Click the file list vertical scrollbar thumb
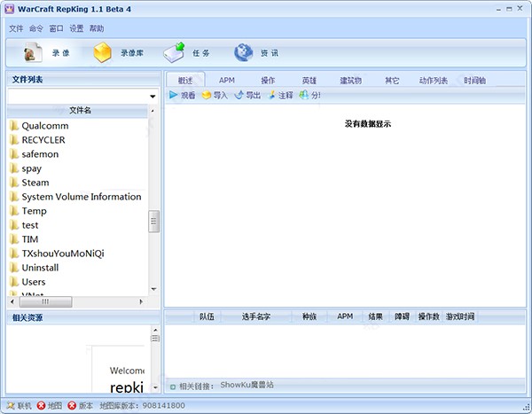This screenshot has height=414, width=532. point(153,222)
